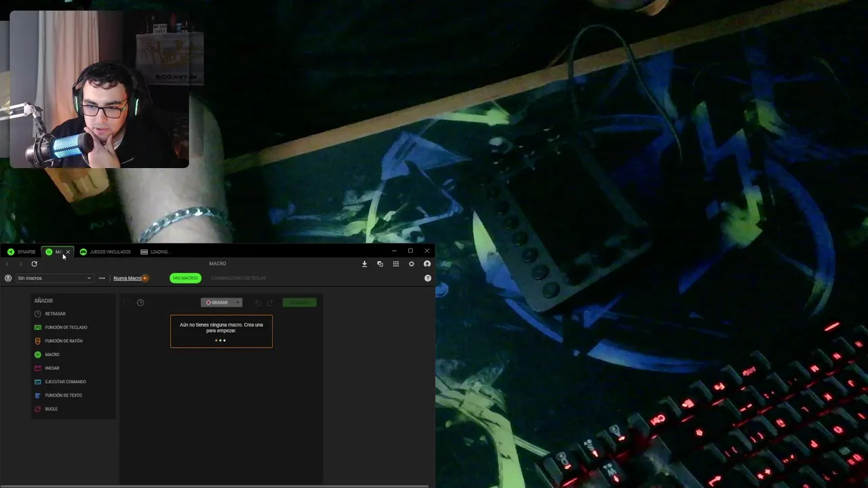Image resolution: width=868 pixels, height=488 pixels.
Task: Open the modules grid icon
Action: click(396, 264)
